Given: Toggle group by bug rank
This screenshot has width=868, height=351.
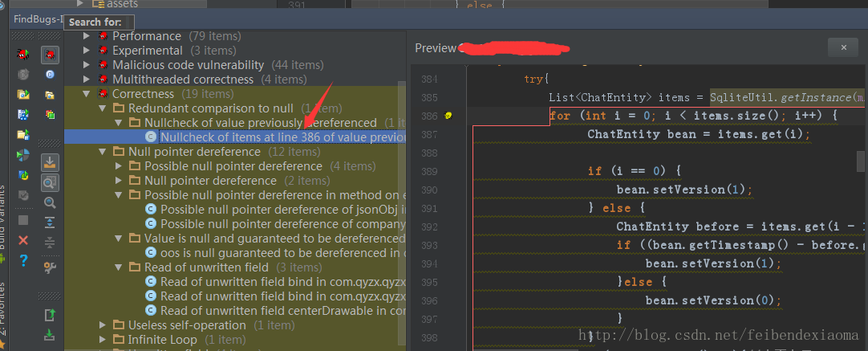Looking at the screenshot, I should tap(50, 115).
